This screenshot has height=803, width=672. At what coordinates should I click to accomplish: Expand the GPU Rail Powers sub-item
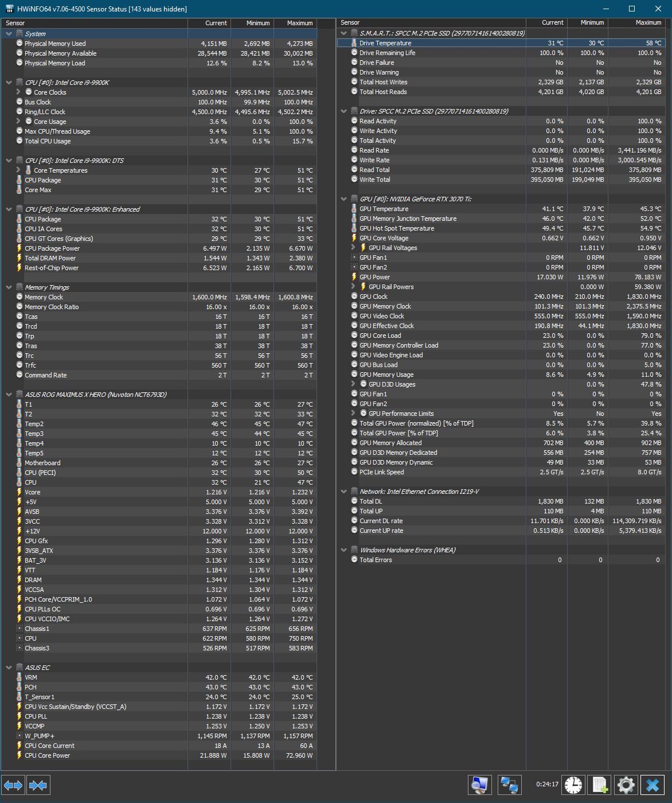pyautogui.click(x=354, y=286)
